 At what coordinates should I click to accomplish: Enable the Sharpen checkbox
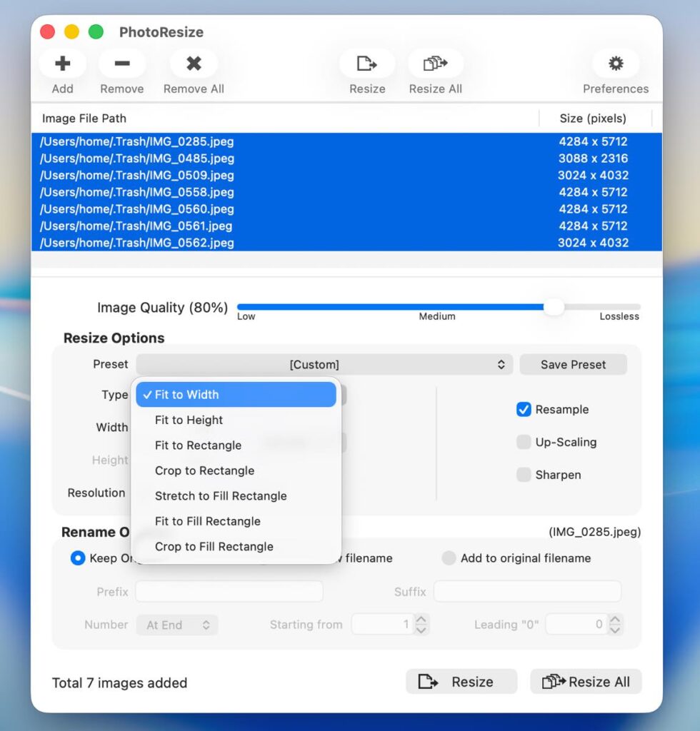(524, 475)
